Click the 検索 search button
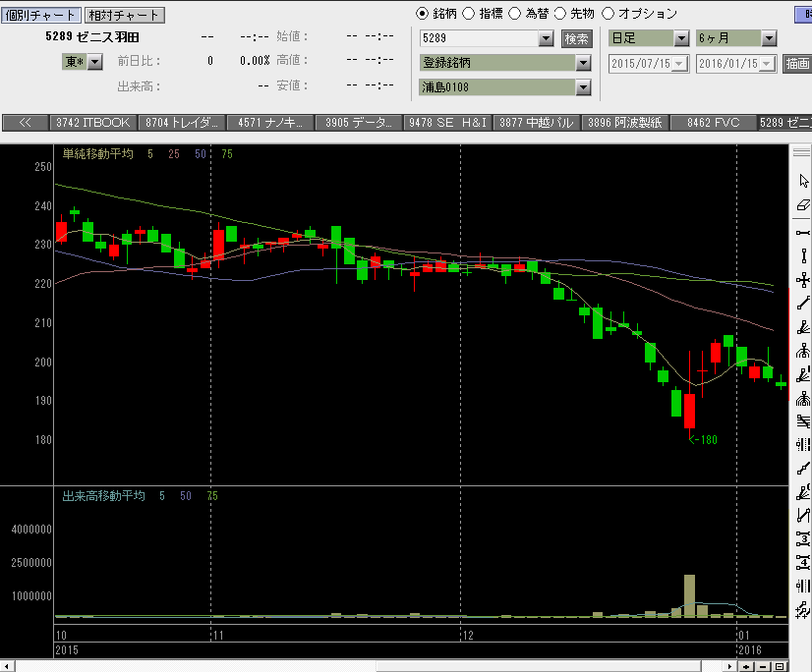 coord(577,39)
